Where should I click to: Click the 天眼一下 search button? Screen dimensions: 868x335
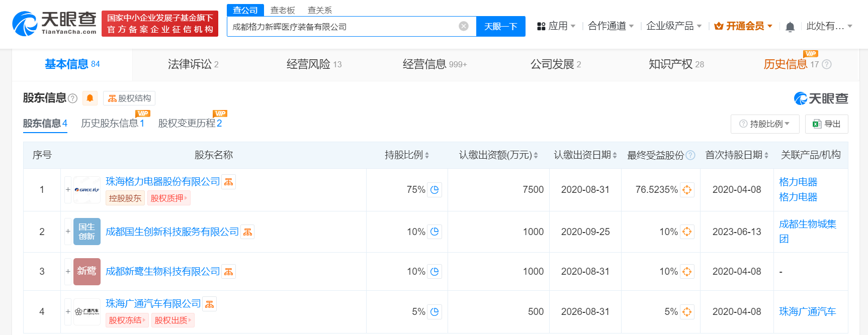(500, 27)
